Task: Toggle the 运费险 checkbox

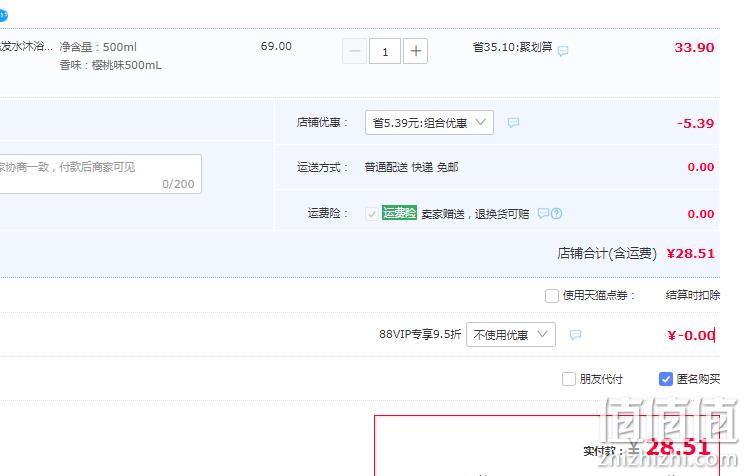Action: point(372,213)
